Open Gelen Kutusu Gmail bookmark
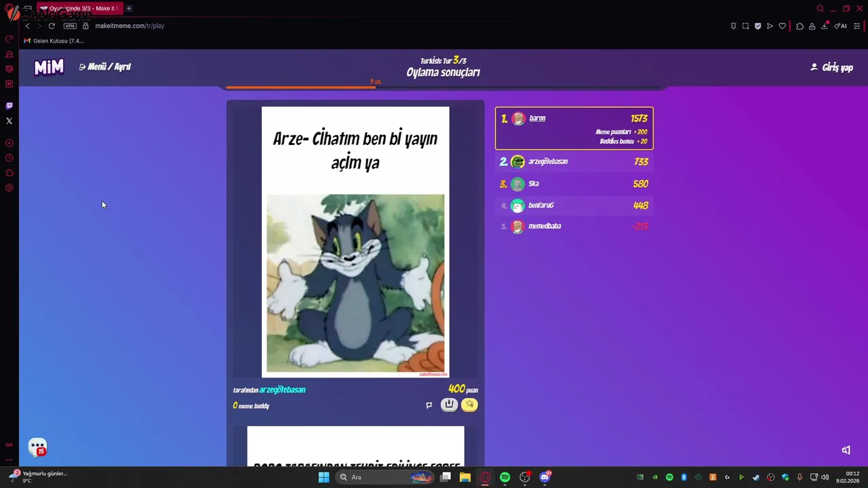 click(x=54, y=41)
